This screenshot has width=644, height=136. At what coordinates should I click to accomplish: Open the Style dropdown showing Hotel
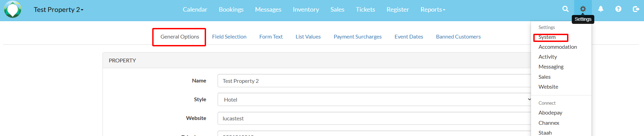coord(375,100)
